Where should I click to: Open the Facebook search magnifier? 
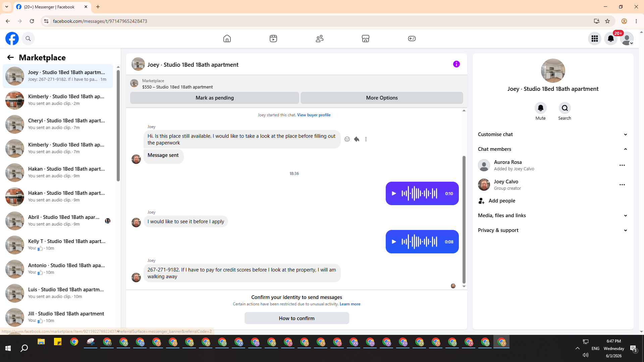tap(28, 39)
